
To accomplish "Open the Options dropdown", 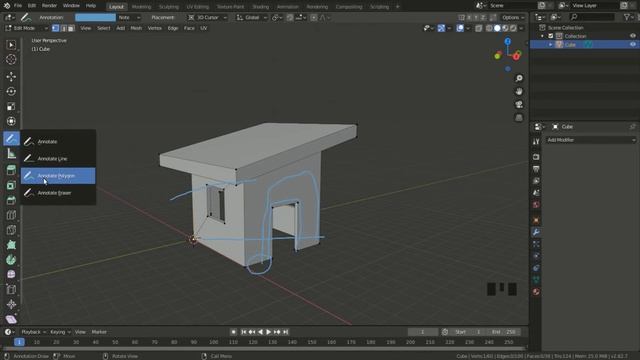I will (513, 18).
